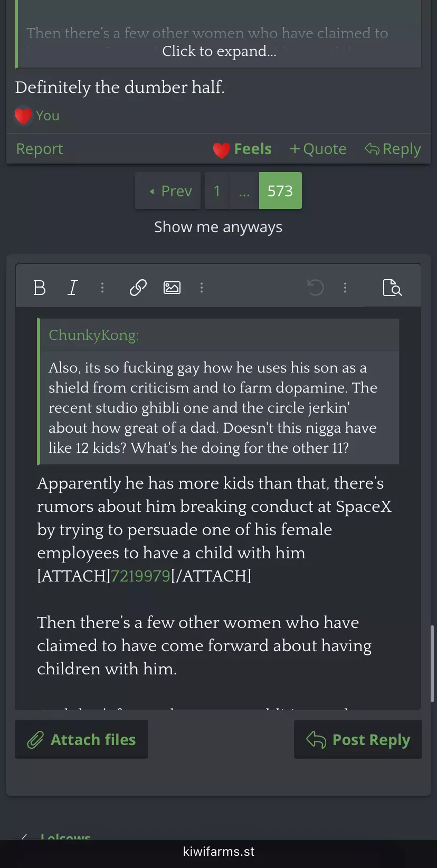Open more text formatting options after italic

point(102,288)
